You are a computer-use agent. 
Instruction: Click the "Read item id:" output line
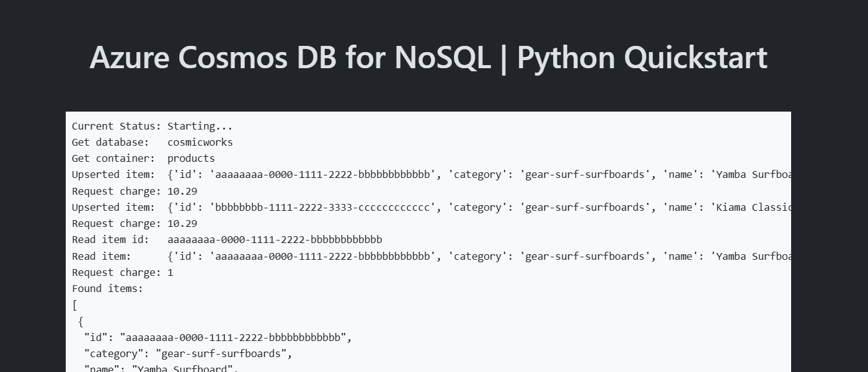227,239
